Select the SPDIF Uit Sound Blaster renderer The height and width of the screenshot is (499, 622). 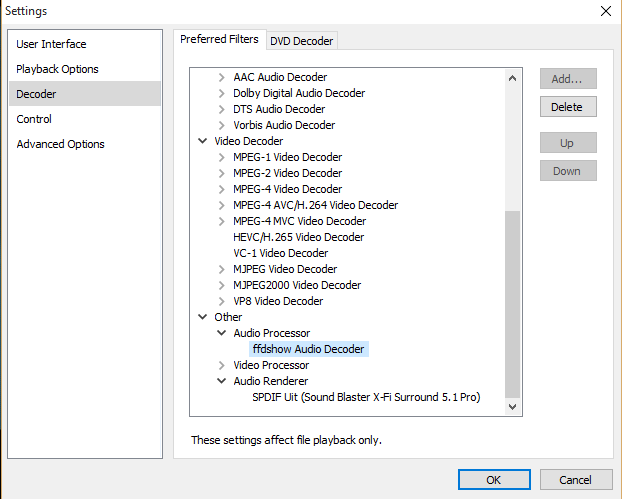(x=366, y=397)
